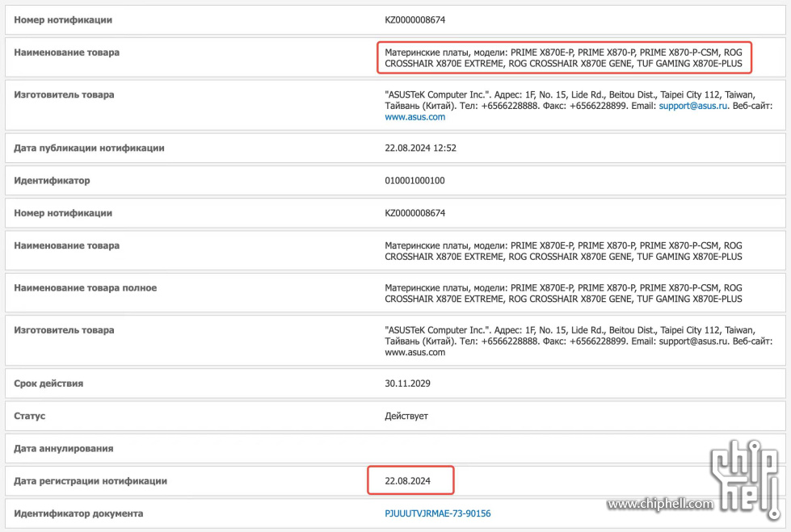Click the "Статус" label
This screenshot has height=532, width=791.
[x=30, y=416]
